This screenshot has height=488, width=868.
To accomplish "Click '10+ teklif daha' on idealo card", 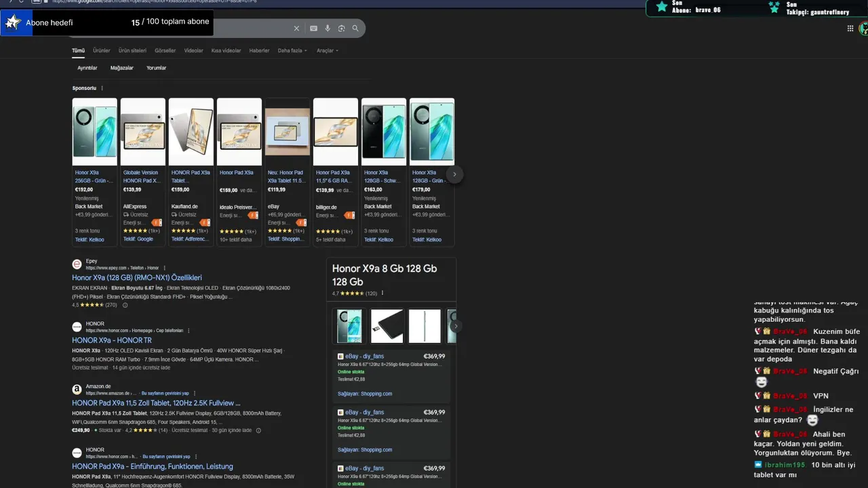I will coord(235,239).
